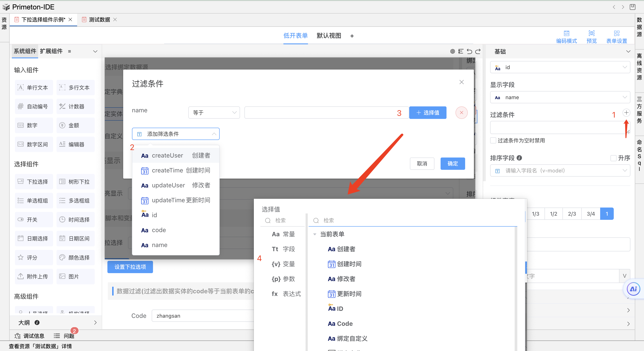Delete the name filter row
This screenshot has height=351, width=644.
pyautogui.click(x=461, y=113)
